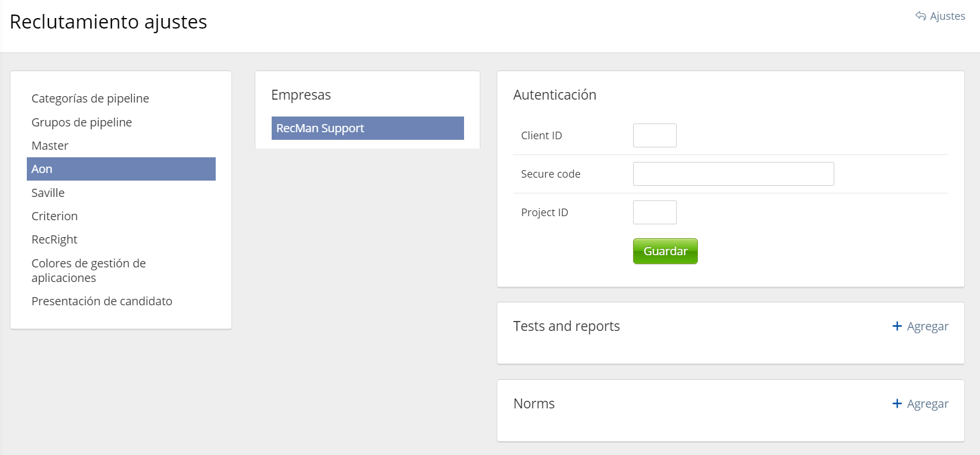This screenshot has height=455, width=980.
Task: Go to RecRight settings
Action: point(54,239)
